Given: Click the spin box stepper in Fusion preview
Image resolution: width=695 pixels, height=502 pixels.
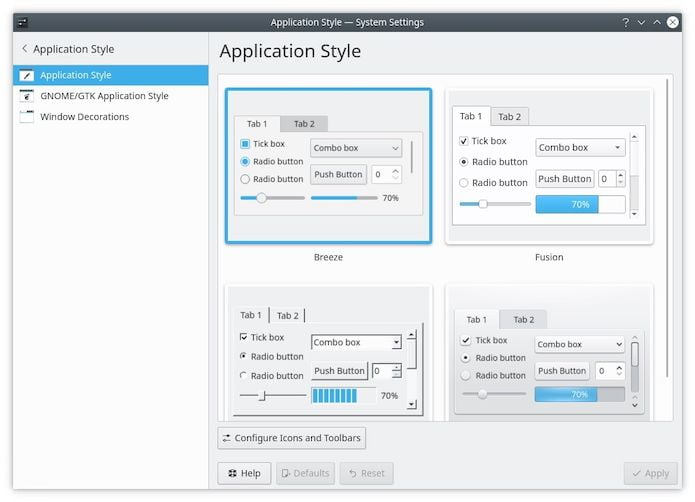Looking at the screenshot, I should [x=621, y=179].
